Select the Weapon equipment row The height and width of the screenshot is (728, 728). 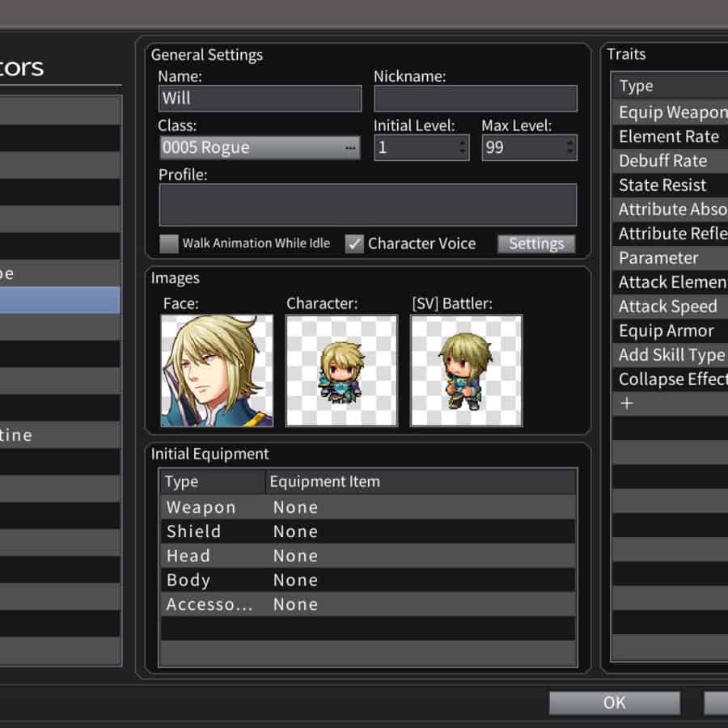click(x=367, y=507)
